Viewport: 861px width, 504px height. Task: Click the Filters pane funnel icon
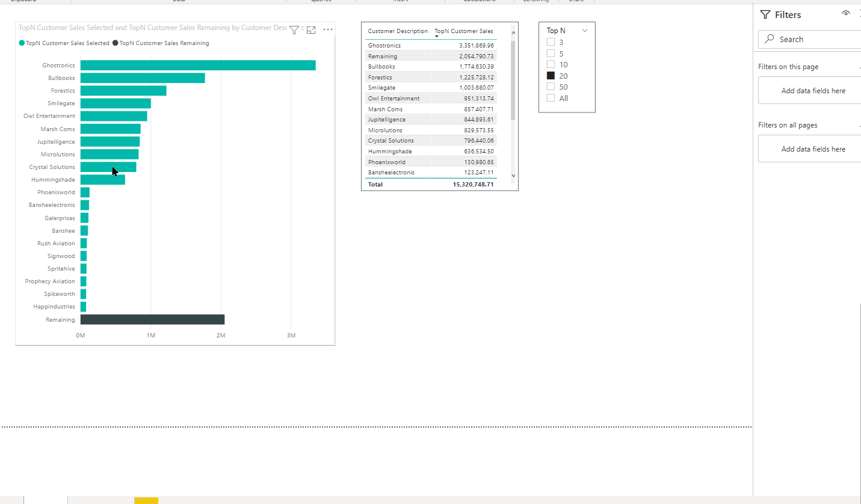point(765,14)
